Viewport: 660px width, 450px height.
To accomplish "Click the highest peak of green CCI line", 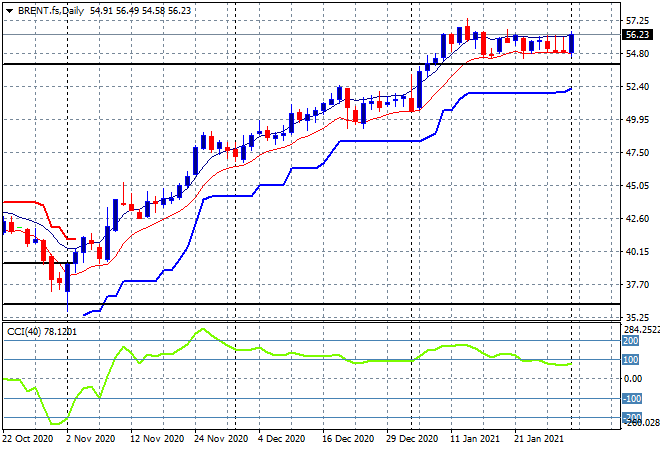I will tap(201, 329).
